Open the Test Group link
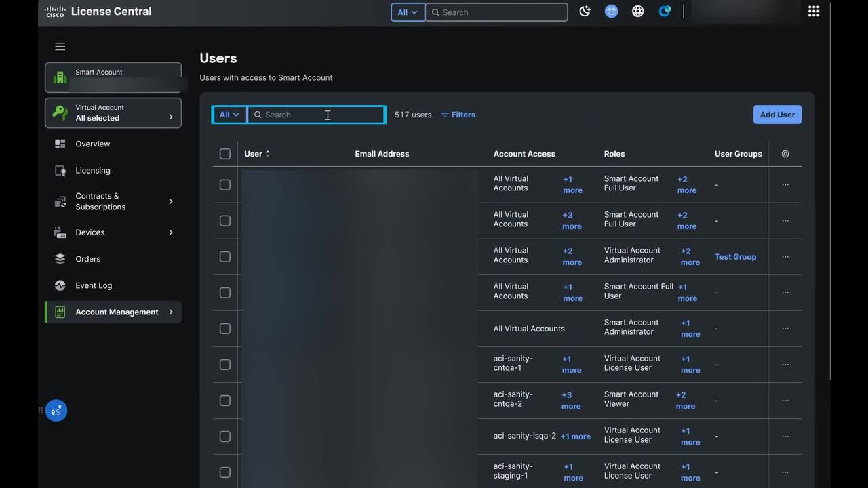This screenshot has width=868, height=488. pyautogui.click(x=735, y=257)
